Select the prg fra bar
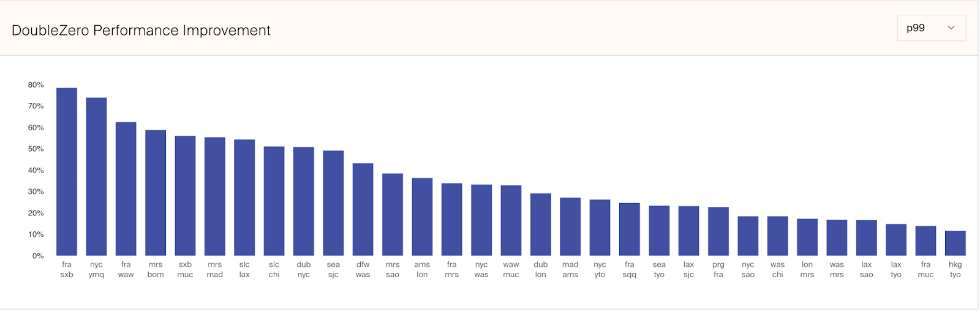The height and width of the screenshot is (312, 980). pos(718,231)
